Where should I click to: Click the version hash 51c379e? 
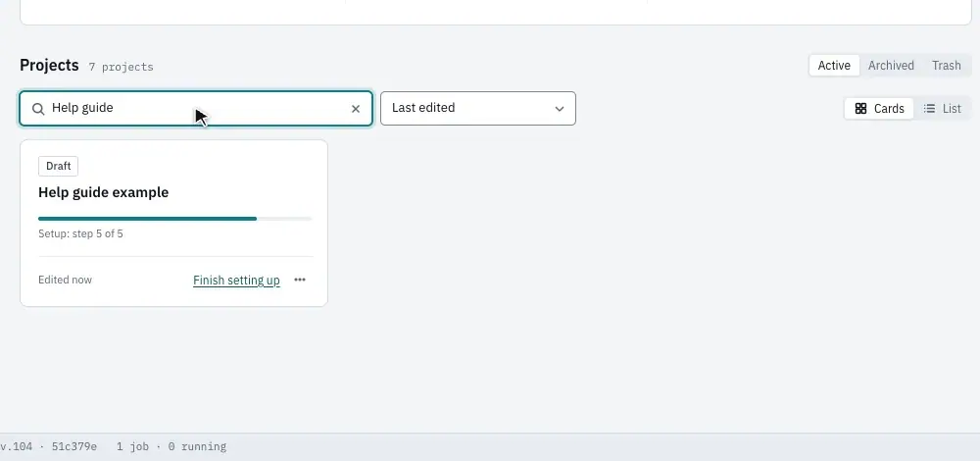click(73, 446)
